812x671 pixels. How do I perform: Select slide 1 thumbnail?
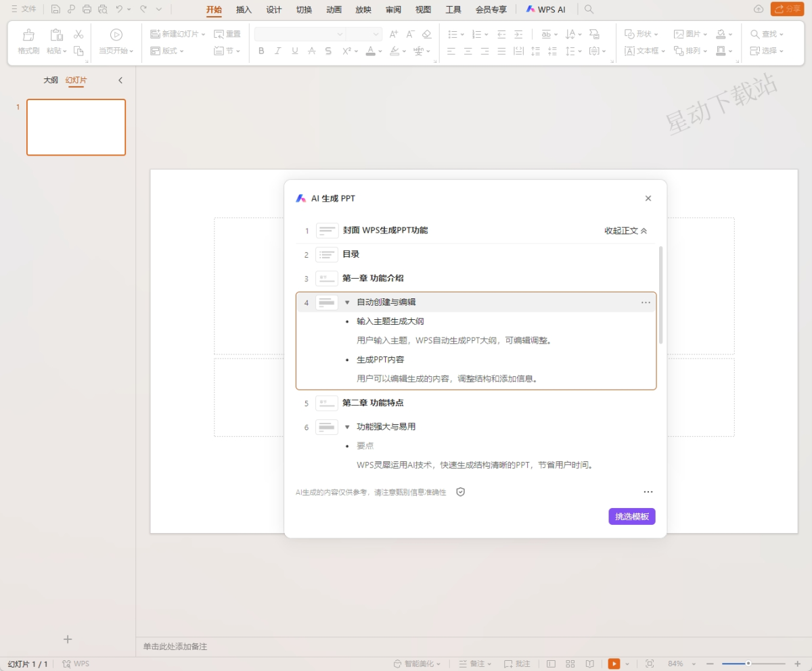point(76,127)
